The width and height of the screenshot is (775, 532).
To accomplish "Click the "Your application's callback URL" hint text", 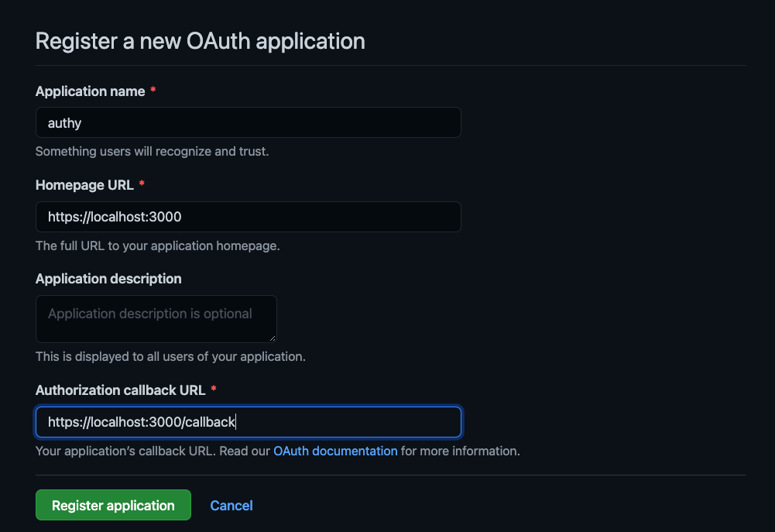I will tap(153, 451).
